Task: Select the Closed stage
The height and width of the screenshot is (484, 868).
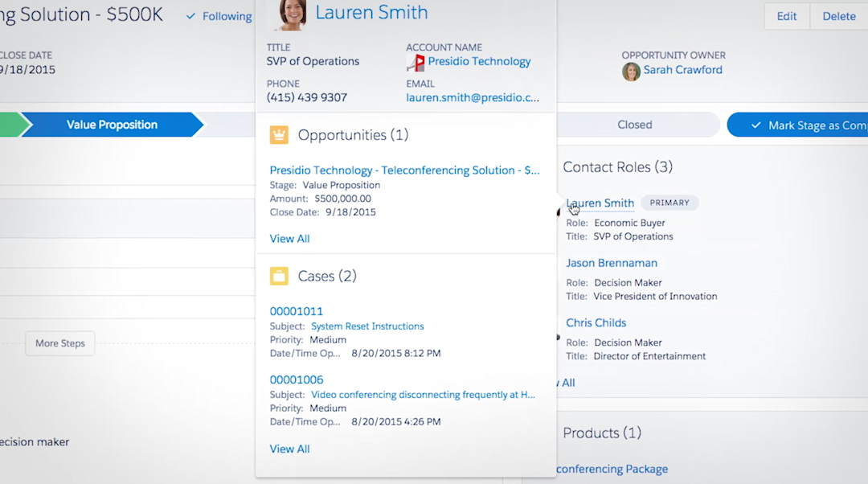Action: point(634,125)
